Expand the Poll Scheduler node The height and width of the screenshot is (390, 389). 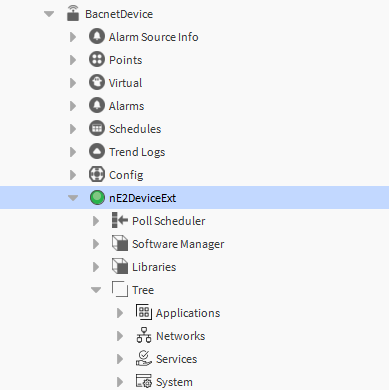point(96,221)
